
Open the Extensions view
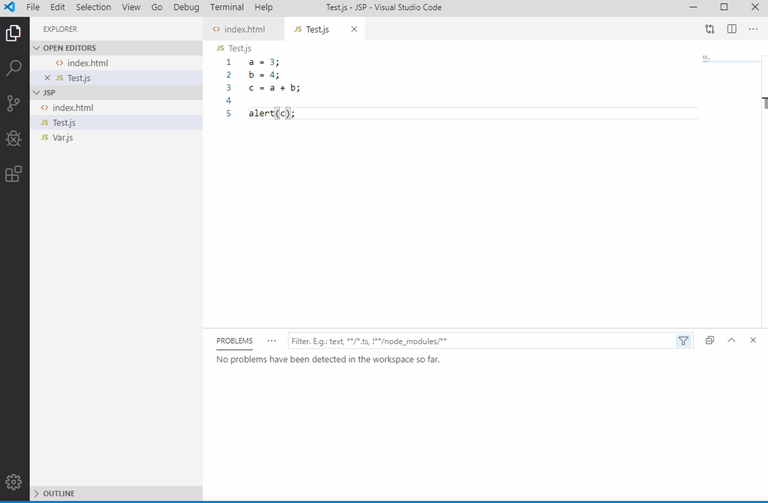click(x=14, y=174)
